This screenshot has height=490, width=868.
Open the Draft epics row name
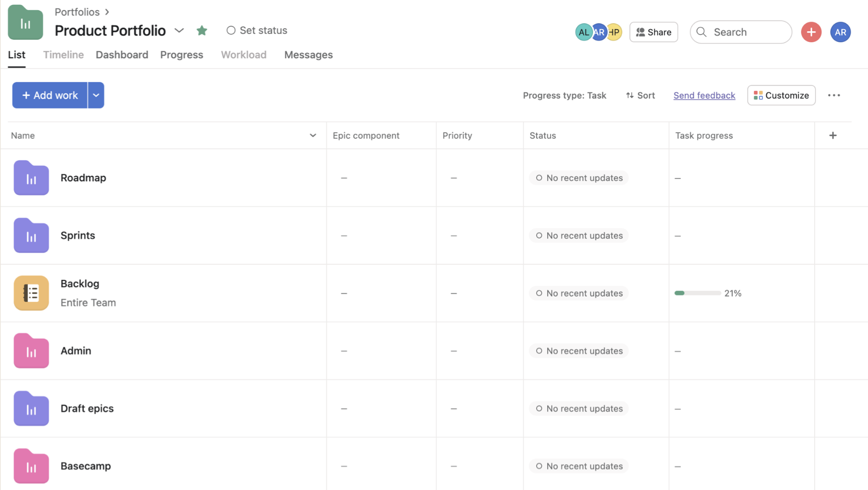pos(87,408)
